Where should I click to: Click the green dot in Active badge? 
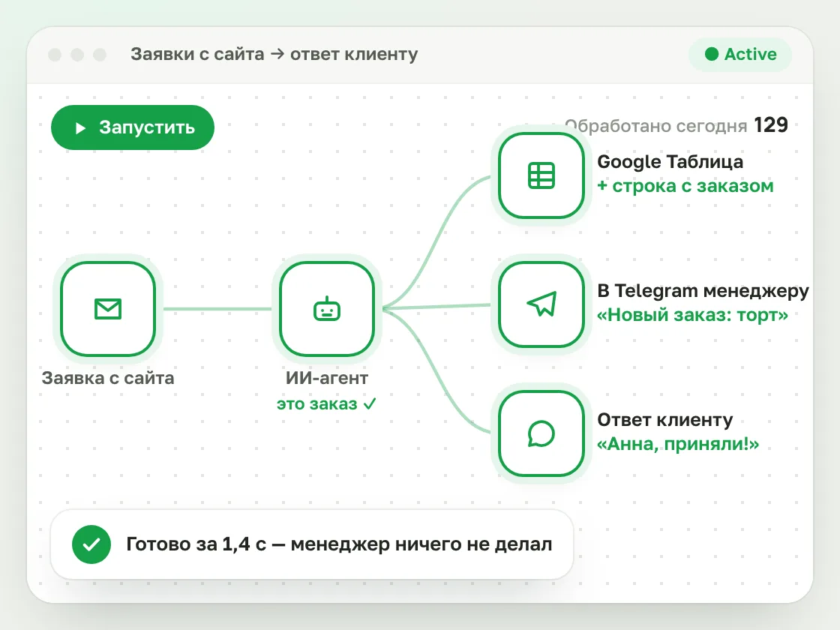click(x=712, y=54)
